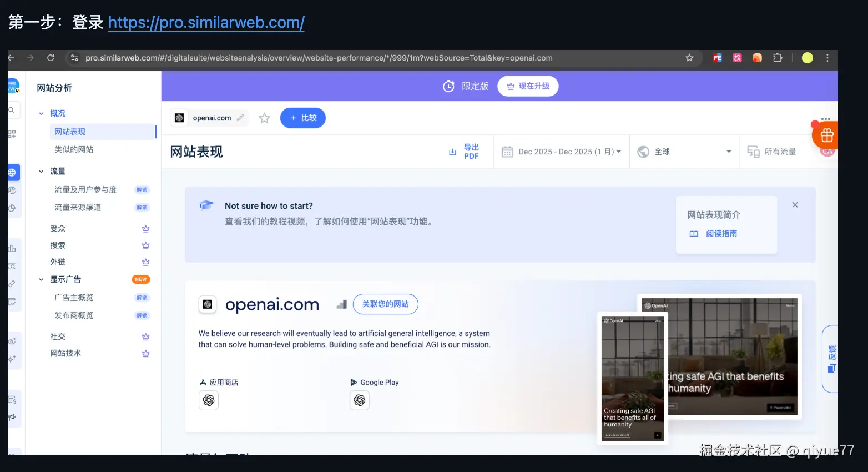Image resolution: width=868 pixels, height=472 pixels.
Task: Click the NEW badge beside 显示广告
Action: (x=141, y=279)
